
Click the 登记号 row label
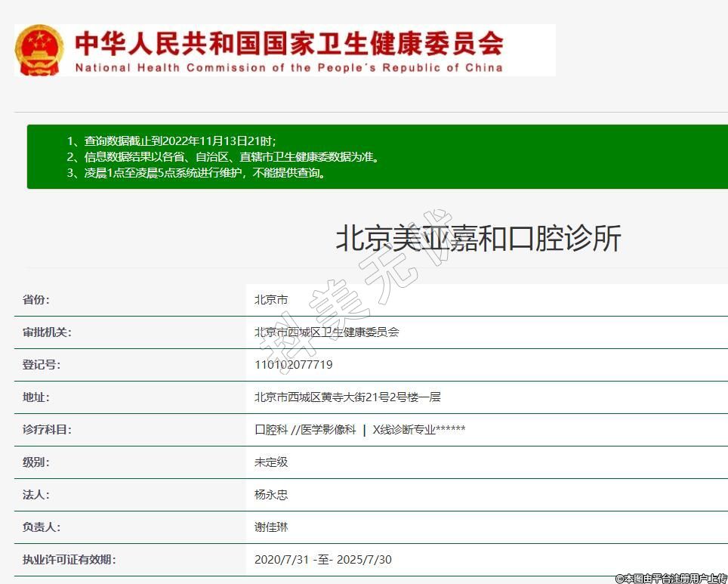click(x=41, y=365)
